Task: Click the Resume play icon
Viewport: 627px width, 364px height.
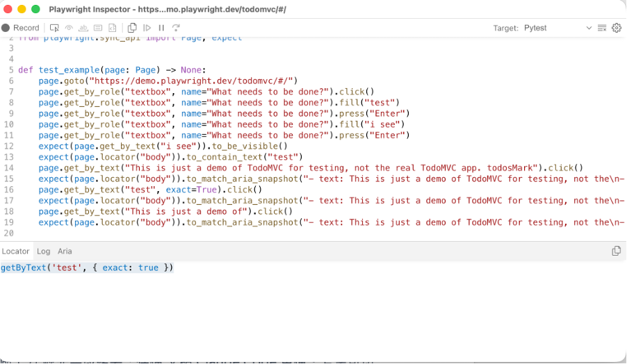Action: click(x=147, y=28)
